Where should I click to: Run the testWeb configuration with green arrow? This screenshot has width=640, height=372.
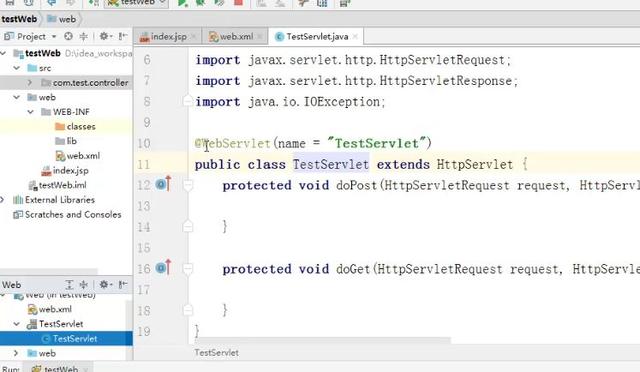click(182, 3)
